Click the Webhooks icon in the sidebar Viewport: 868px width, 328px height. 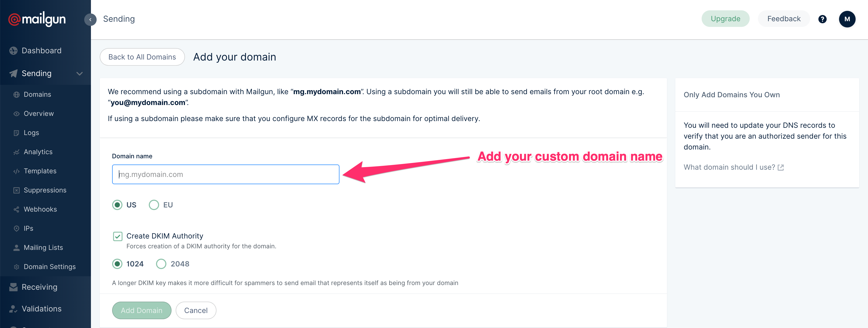pos(16,210)
